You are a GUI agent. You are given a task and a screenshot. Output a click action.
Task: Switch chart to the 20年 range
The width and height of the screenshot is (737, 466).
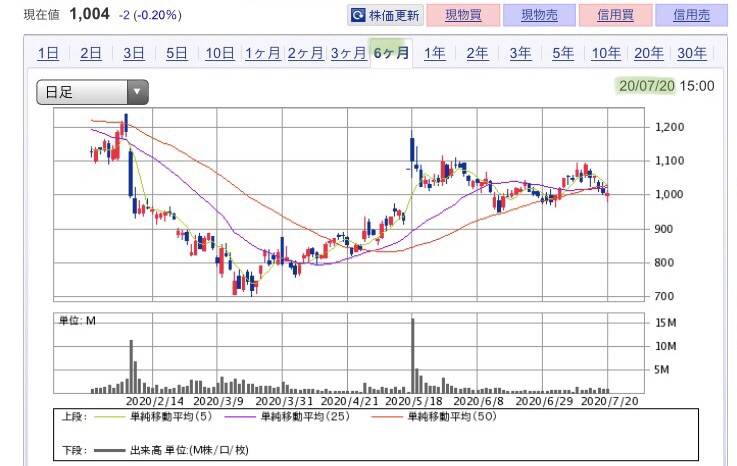[649, 53]
